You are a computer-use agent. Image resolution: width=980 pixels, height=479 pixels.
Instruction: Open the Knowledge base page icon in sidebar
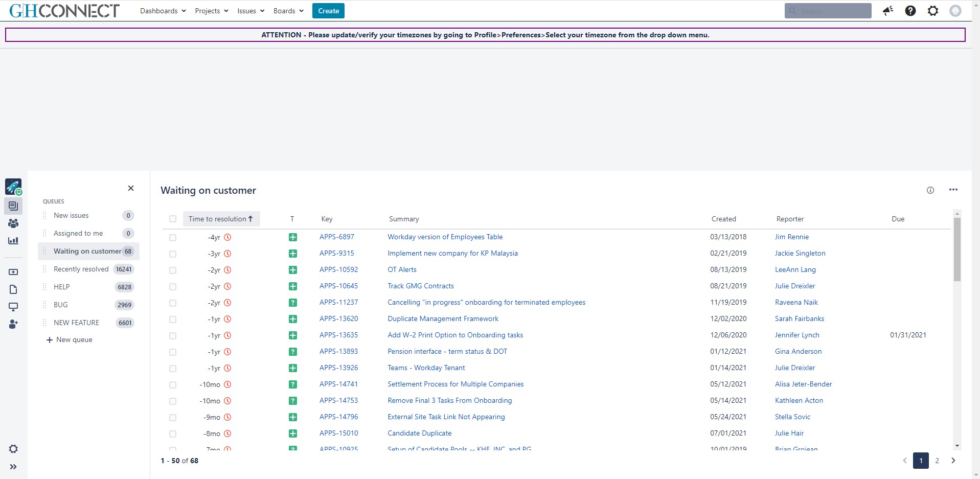(13, 290)
